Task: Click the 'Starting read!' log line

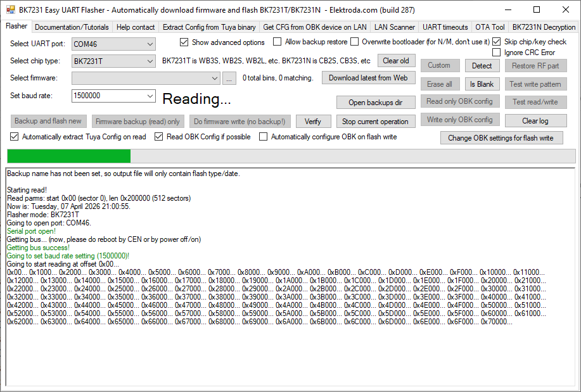Action: (27, 190)
